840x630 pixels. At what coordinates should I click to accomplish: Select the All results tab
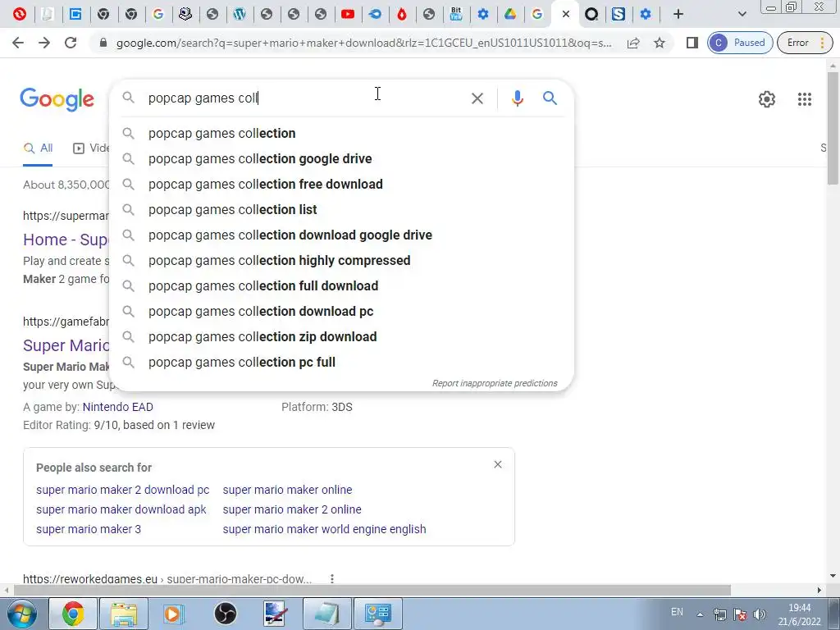tap(38, 148)
